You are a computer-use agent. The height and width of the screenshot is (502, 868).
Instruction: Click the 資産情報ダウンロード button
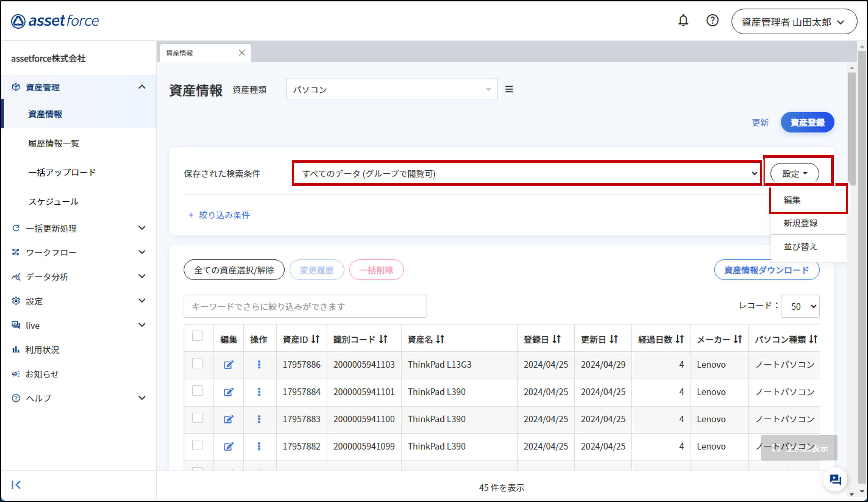[x=767, y=270]
